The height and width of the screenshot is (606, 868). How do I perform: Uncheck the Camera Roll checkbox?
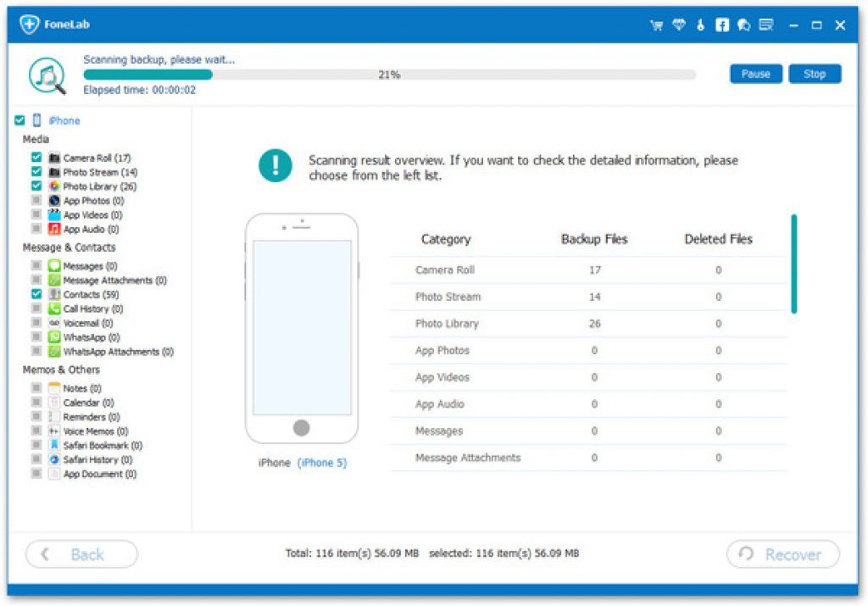pos(36,157)
